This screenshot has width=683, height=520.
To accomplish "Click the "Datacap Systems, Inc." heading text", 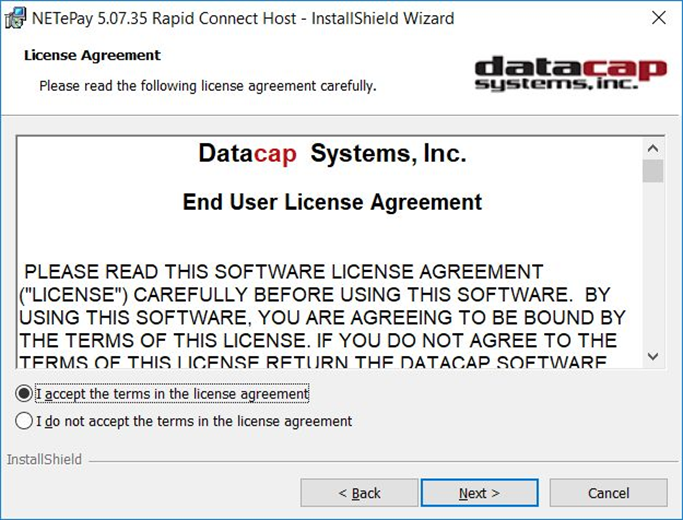I will [x=332, y=154].
